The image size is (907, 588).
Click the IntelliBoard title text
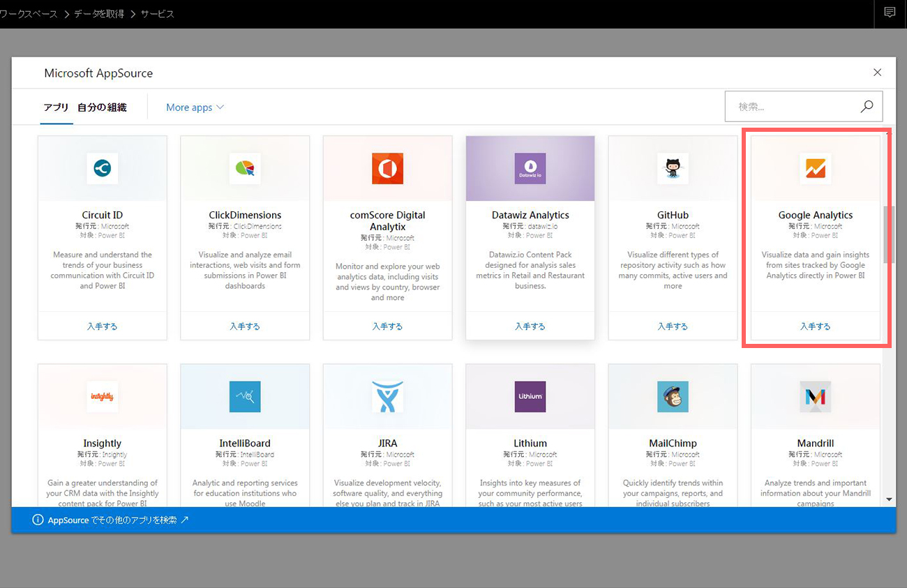coord(245,443)
